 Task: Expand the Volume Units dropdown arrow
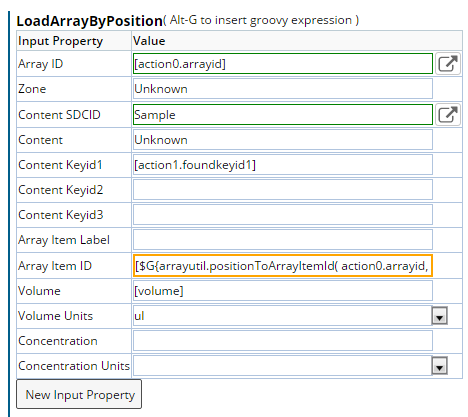pos(440,316)
